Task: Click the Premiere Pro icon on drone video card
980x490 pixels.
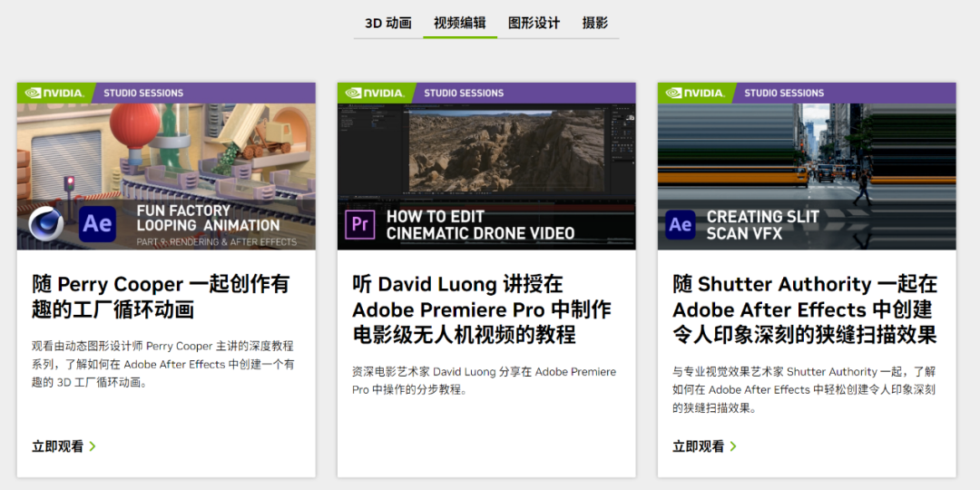Action: point(360,226)
